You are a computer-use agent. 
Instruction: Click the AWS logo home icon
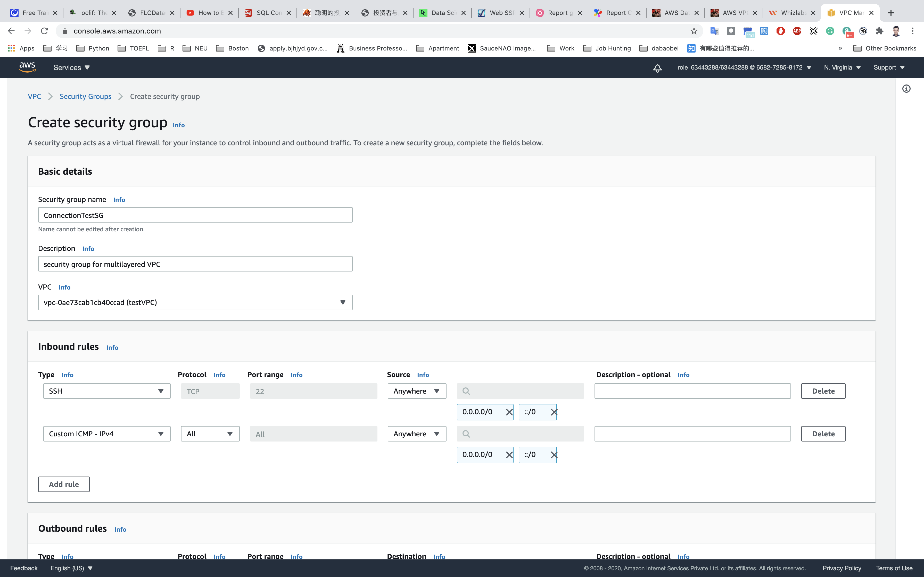(x=27, y=67)
